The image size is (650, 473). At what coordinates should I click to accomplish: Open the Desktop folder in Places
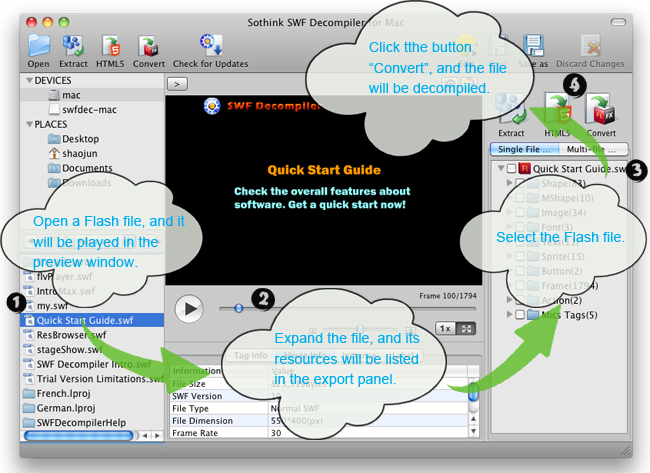(x=92, y=139)
